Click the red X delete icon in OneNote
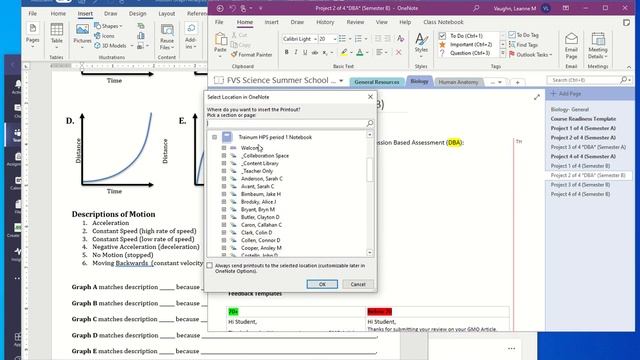Image resolution: width=640 pixels, height=360 pixels. point(399,52)
